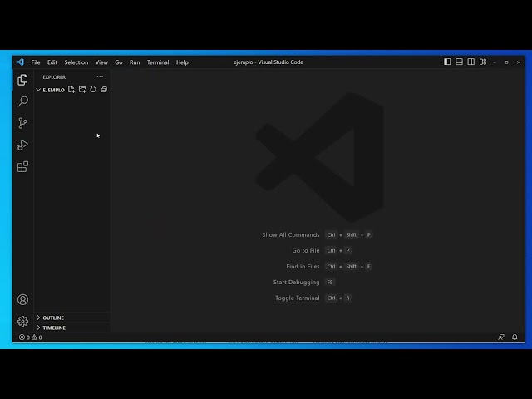This screenshot has width=532, height=399.
Task: Maximize the VS Code window
Action: pos(506,62)
